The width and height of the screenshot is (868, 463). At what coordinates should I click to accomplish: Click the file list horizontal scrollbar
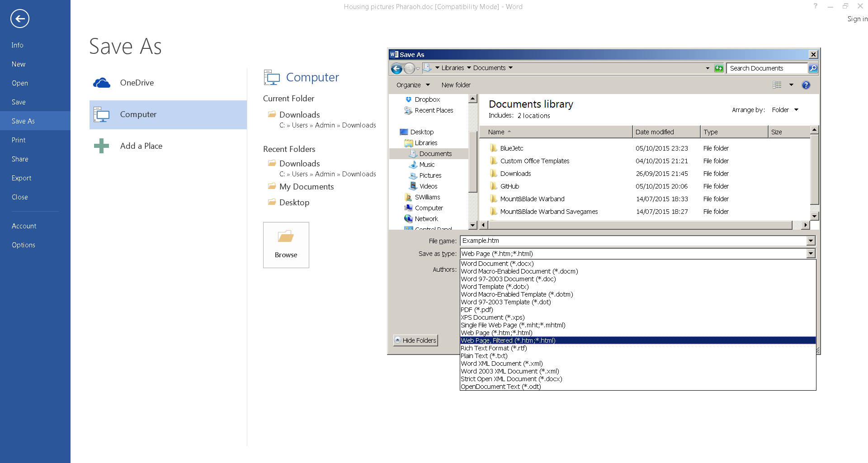pos(640,225)
